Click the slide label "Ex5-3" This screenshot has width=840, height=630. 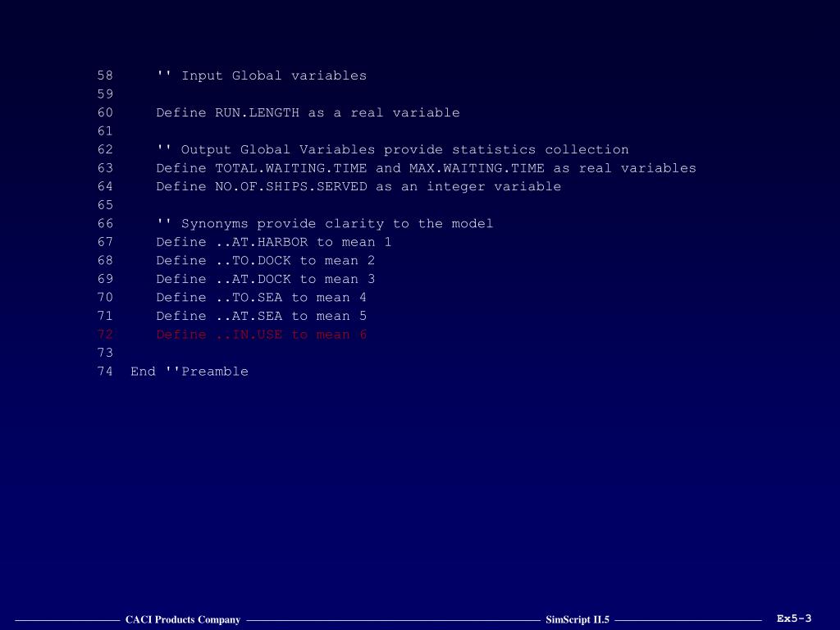(x=794, y=619)
